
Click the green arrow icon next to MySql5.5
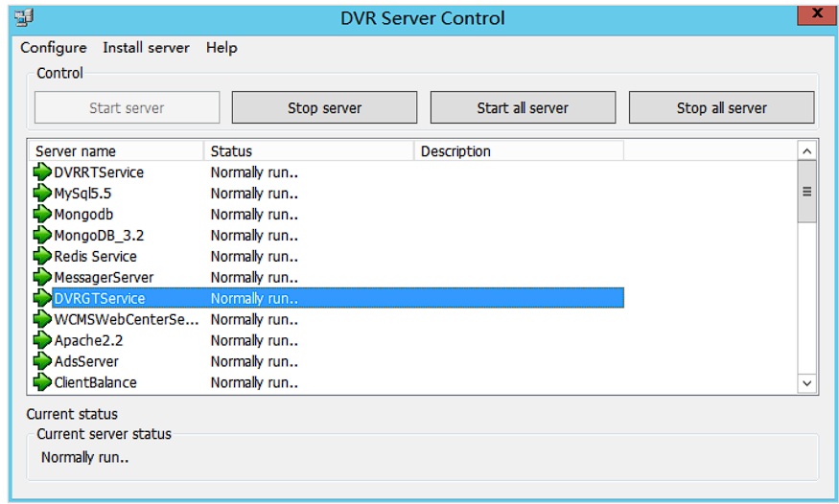pos(42,193)
